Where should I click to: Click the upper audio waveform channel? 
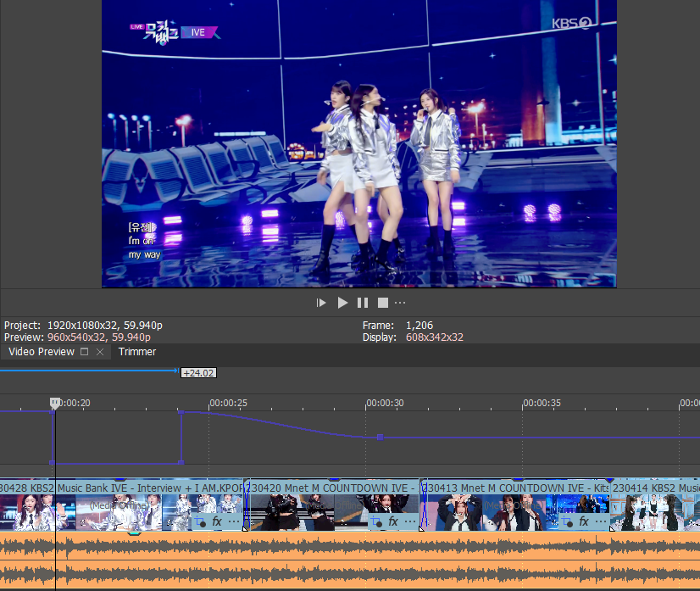pyautogui.click(x=350, y=546)
